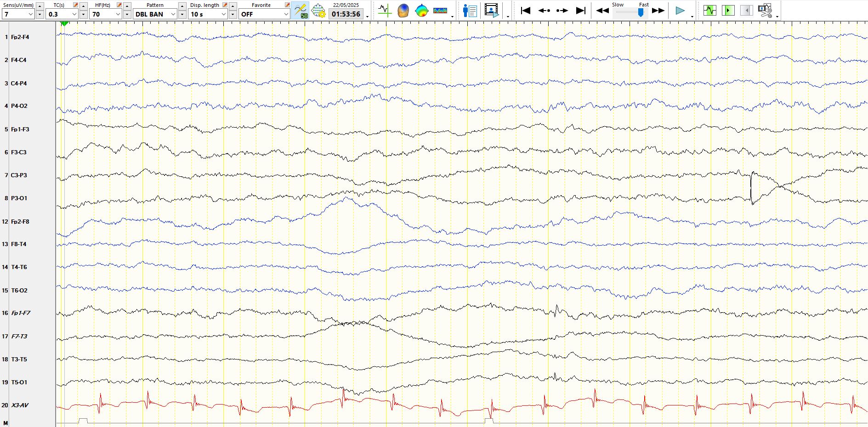
Task: Open the video clip cutting tool
Action: pos(765,10)
